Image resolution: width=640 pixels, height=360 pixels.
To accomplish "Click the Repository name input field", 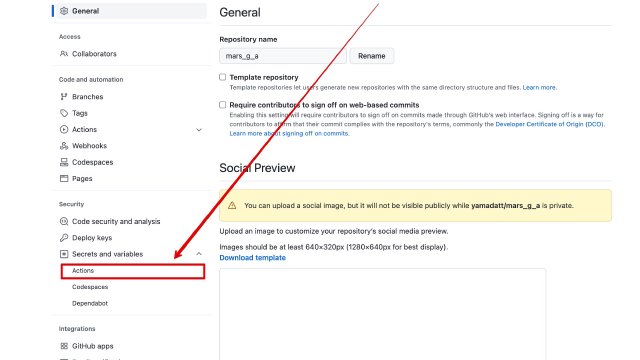I will tap(282, 56).
